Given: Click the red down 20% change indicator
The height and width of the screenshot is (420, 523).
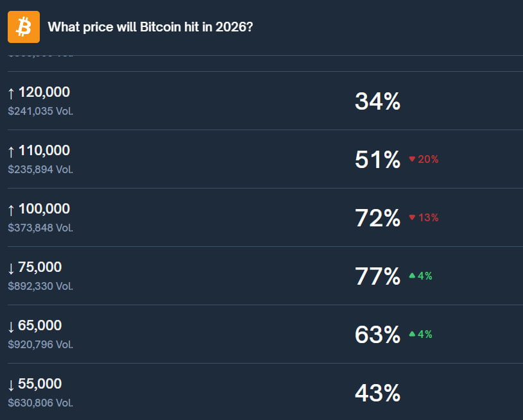Looking at the screenshot, I should click(424, 160).
